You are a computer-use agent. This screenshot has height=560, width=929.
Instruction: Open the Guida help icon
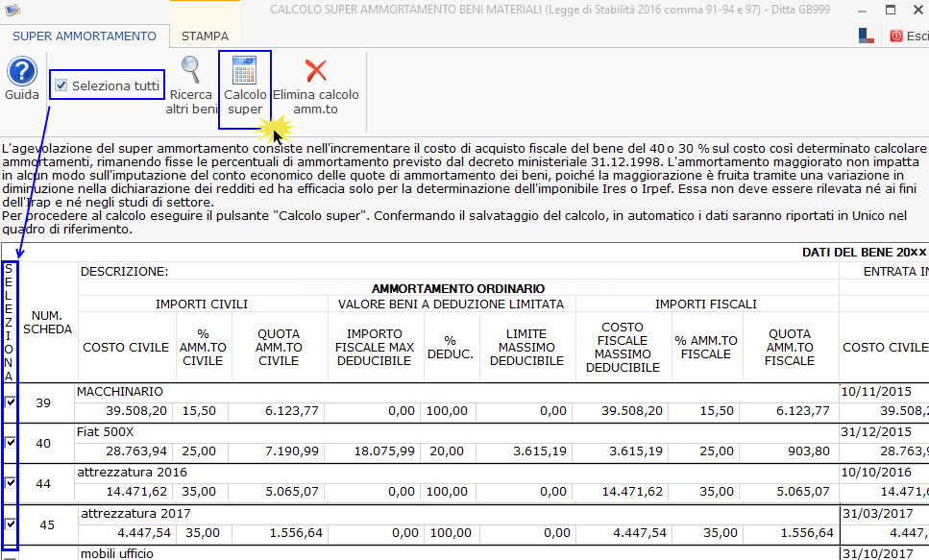21,72
